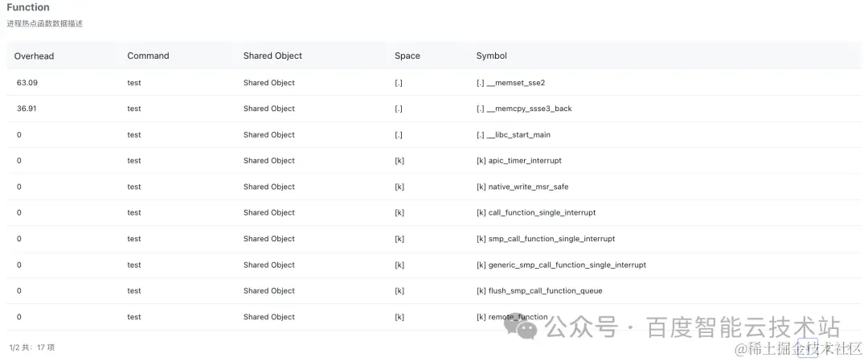868x362 pixels.
Task: Click Space [k] cell in call_function_single_interrupt row
Action: coord(399,212)
